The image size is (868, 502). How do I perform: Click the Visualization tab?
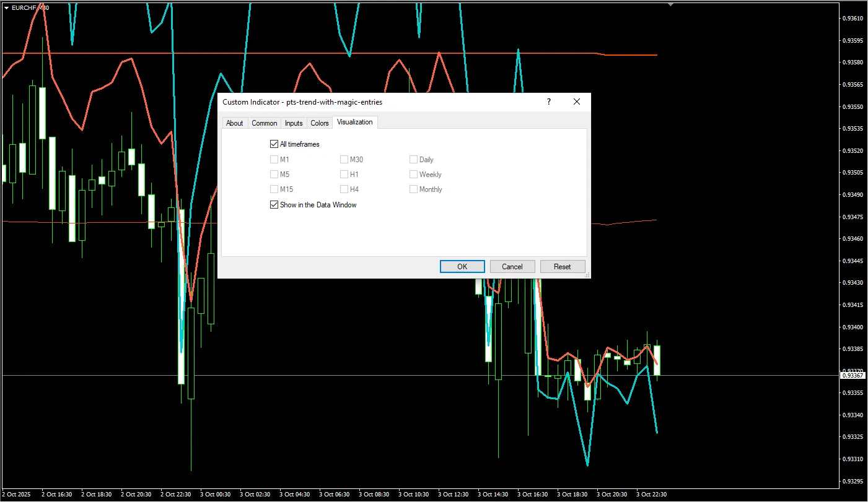355,122
